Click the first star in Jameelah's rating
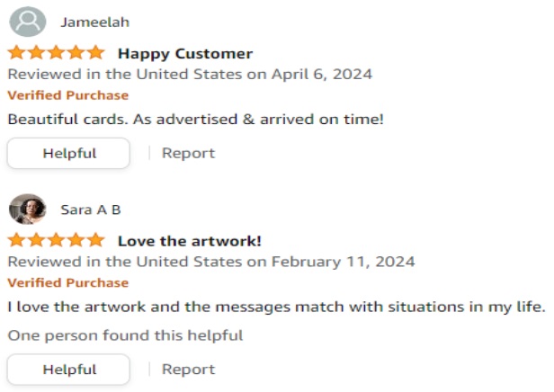Viewport: 554px width, 392px height. [16, 53]
